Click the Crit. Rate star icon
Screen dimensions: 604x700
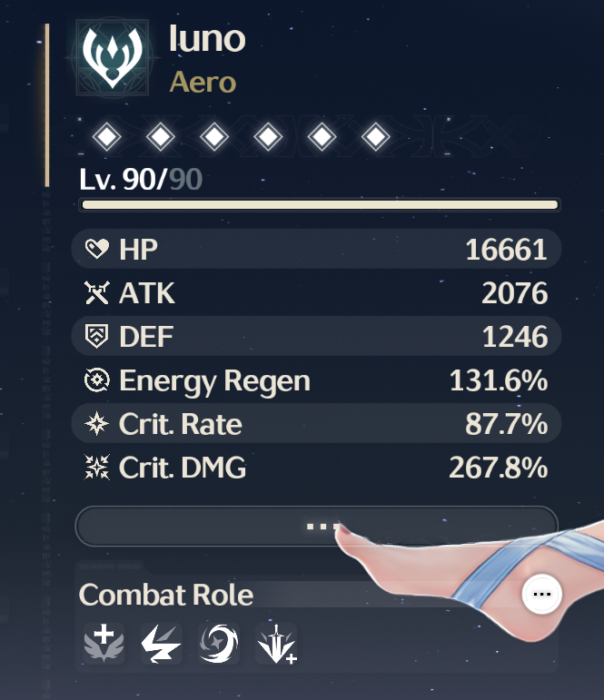95,425
